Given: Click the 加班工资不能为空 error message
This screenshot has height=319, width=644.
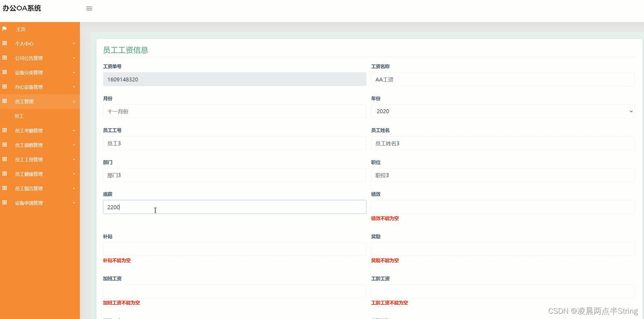Looking at the screenshot, I should click(121, 303).
